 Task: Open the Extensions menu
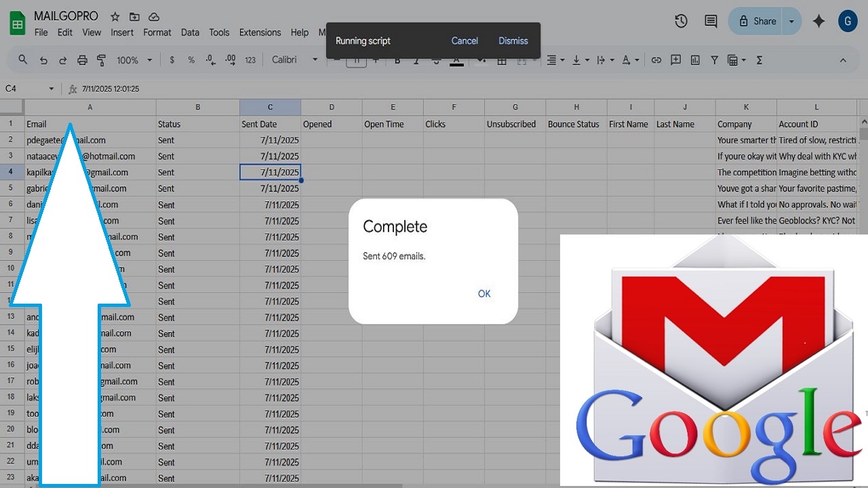click(260, 33)
